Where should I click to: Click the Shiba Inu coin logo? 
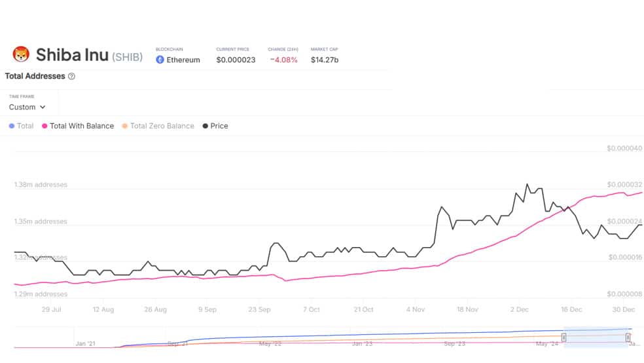point(20,54)
